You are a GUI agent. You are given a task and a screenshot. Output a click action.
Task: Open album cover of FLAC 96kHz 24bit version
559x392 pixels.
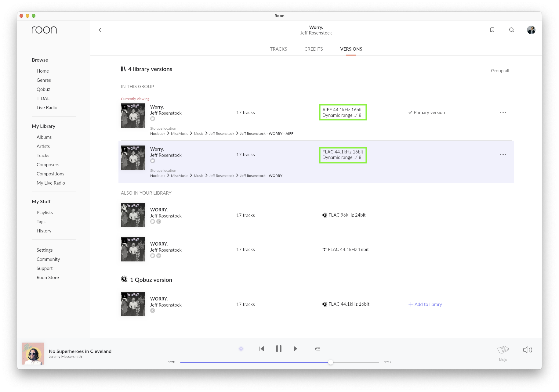133,215
